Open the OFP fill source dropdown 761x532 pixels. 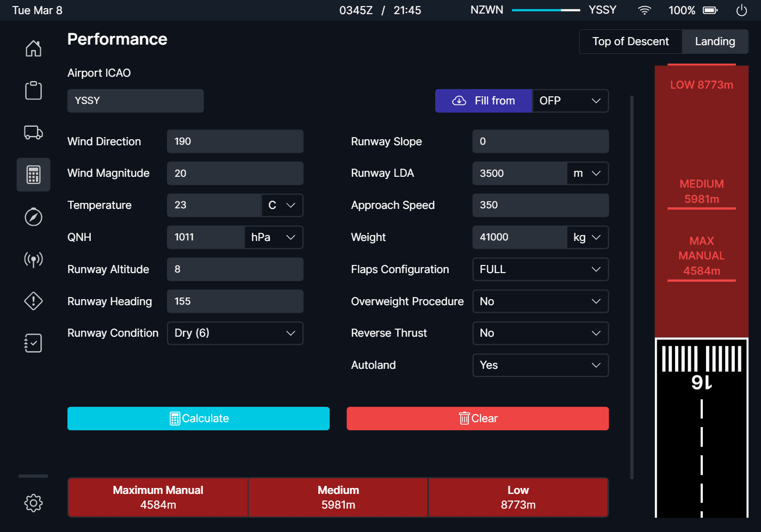tap(570, 101)
